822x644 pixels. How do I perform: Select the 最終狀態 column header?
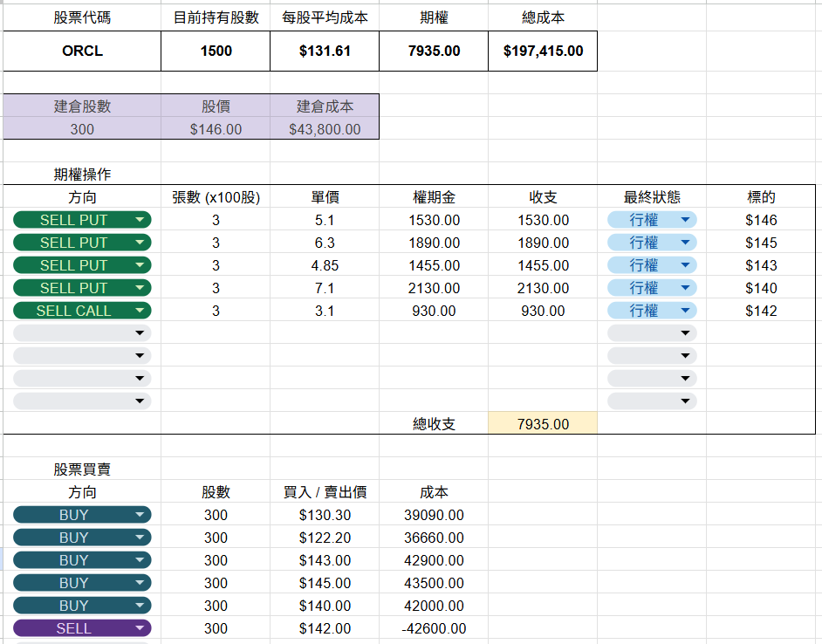point(652,197)
